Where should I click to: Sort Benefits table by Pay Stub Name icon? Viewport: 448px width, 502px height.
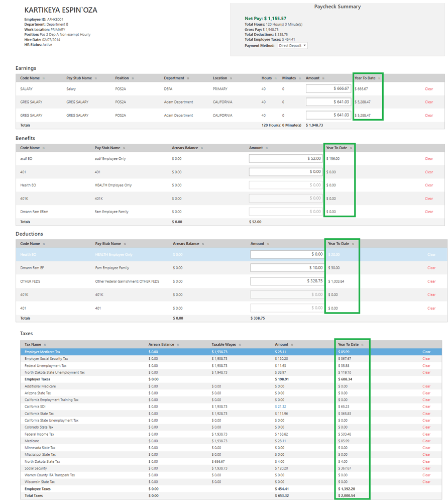[x=124, y=148]
